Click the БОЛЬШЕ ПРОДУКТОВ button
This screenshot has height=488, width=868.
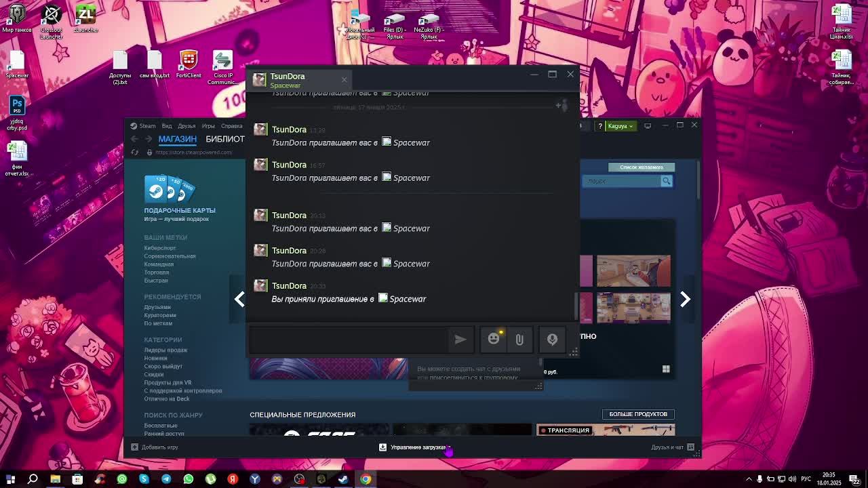(x=638, y=414)
